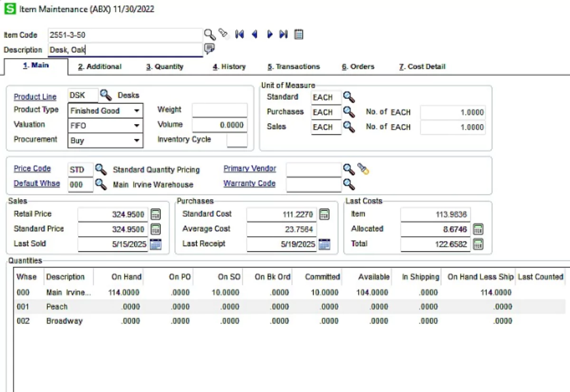Open extended description comment icon
The height and width of the screenshot is (392, 570).
(x=209, y=48)
